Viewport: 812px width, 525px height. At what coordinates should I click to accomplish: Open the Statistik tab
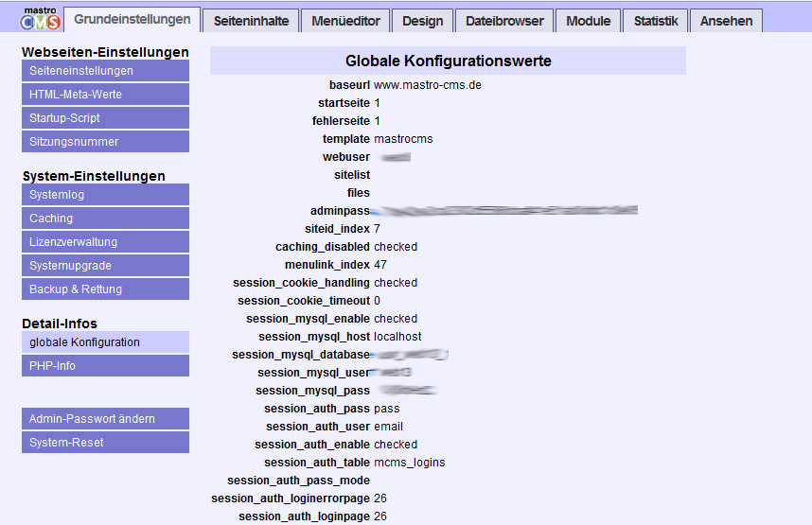[656, 21]
